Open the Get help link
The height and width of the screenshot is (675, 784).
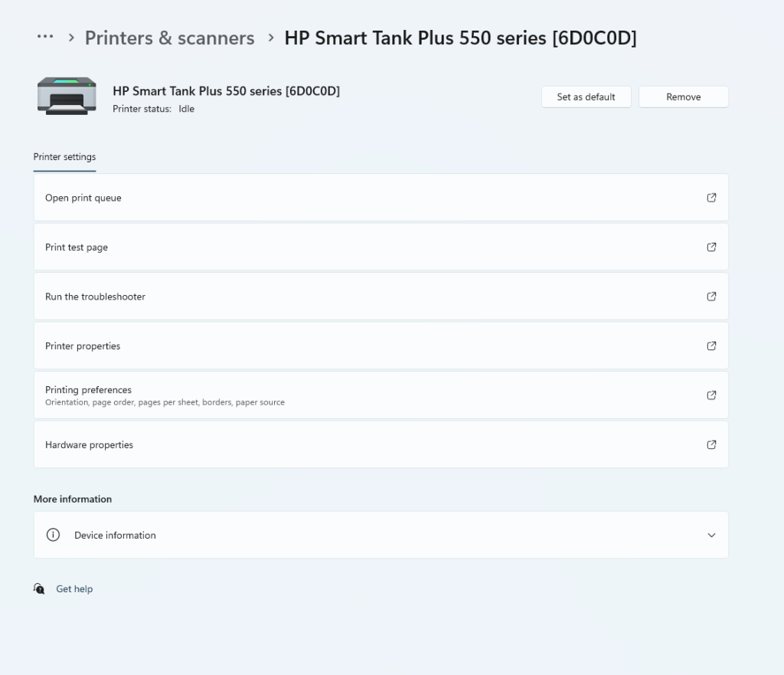coord(74,589)
